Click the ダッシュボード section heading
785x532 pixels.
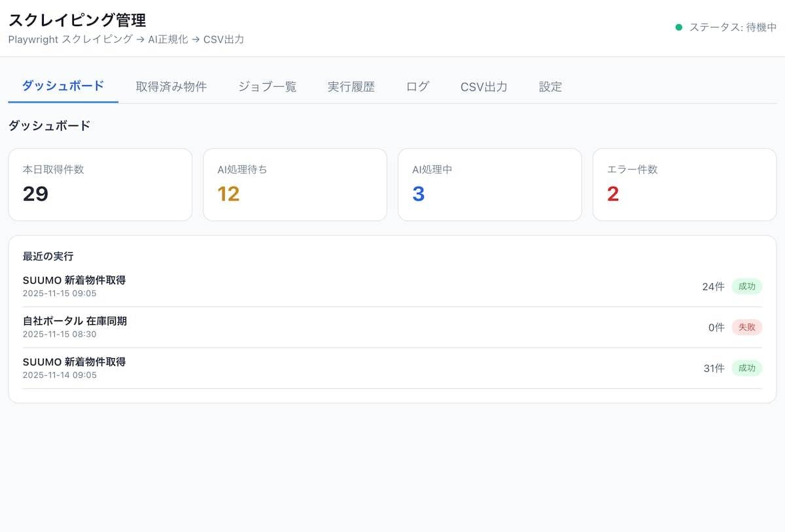tap(50, 125)
